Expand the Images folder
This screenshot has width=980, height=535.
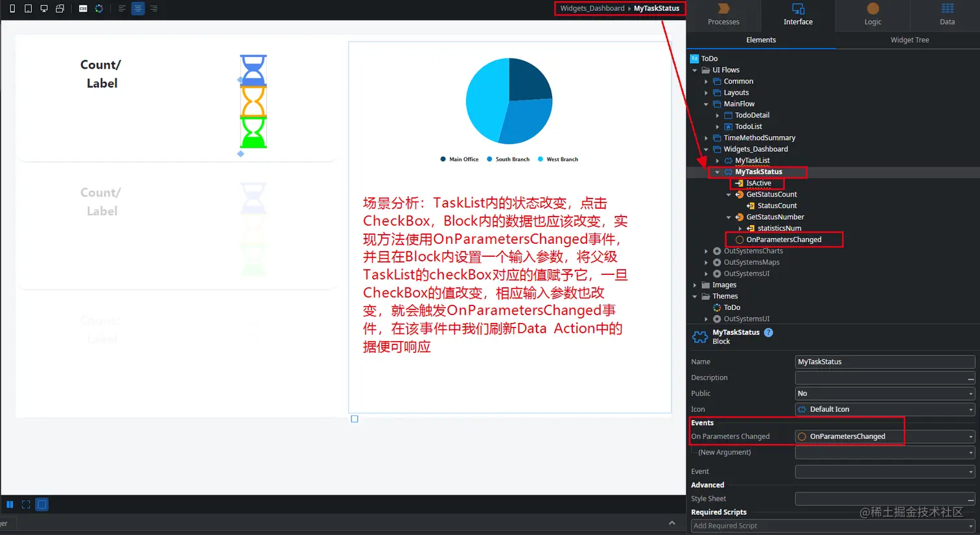pyautogui.click(x=695, y=285)
